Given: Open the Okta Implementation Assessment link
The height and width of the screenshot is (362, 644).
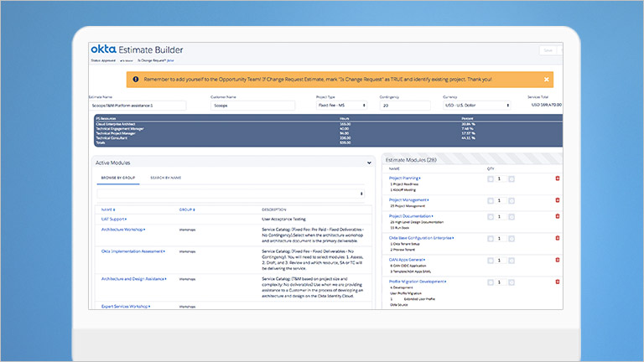Looking at the screenshot, I should 133,251.
